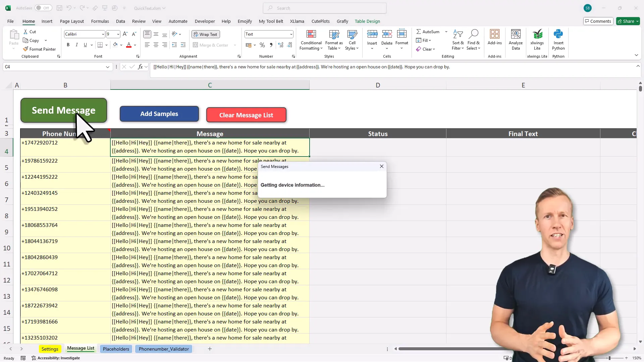Viewport: 644px width, 362px height.
Task: Toggle bold formatting
Action: coord(68,45)
